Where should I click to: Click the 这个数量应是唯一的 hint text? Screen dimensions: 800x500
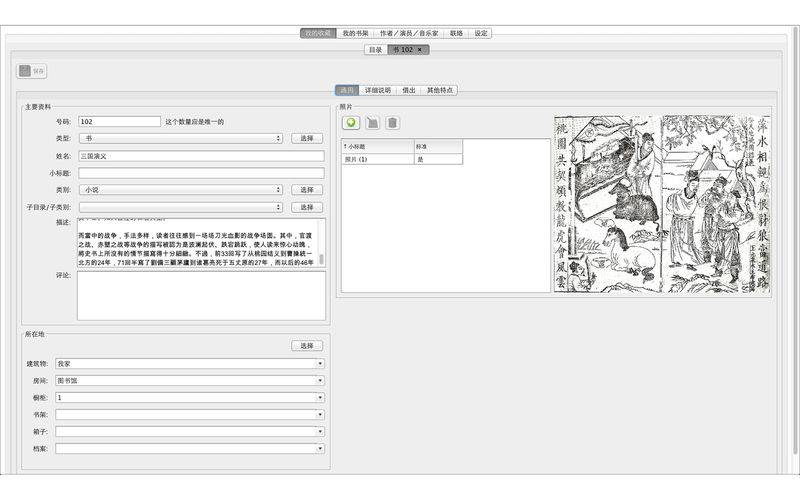pyautogui.click(x=194, y=122)
